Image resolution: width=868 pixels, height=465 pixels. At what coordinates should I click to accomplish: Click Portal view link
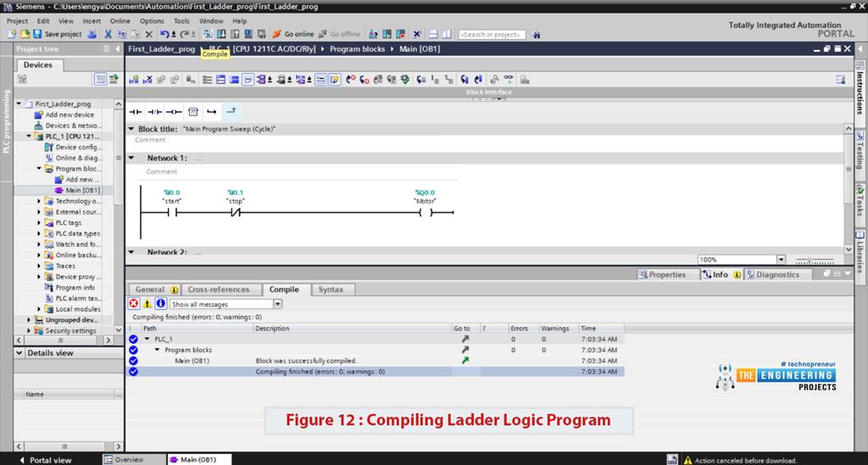(x=46, y=460)
